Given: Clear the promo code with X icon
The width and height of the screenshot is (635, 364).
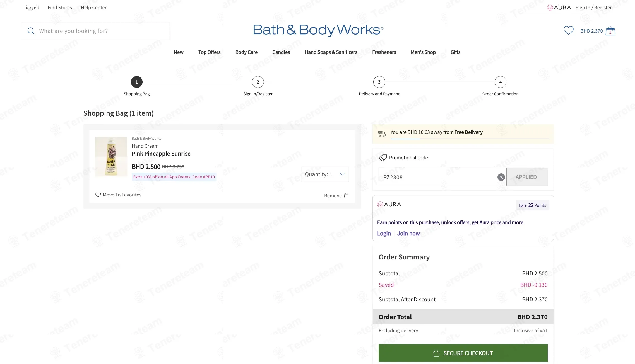Looking at the screenshot, I should click(x=501, y=177).
